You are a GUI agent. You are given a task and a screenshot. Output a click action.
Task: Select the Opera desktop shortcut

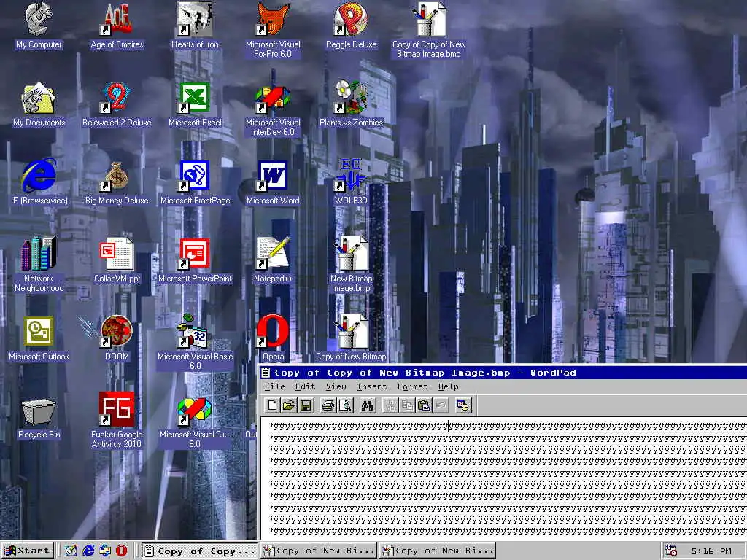click(x=273, y=338)
